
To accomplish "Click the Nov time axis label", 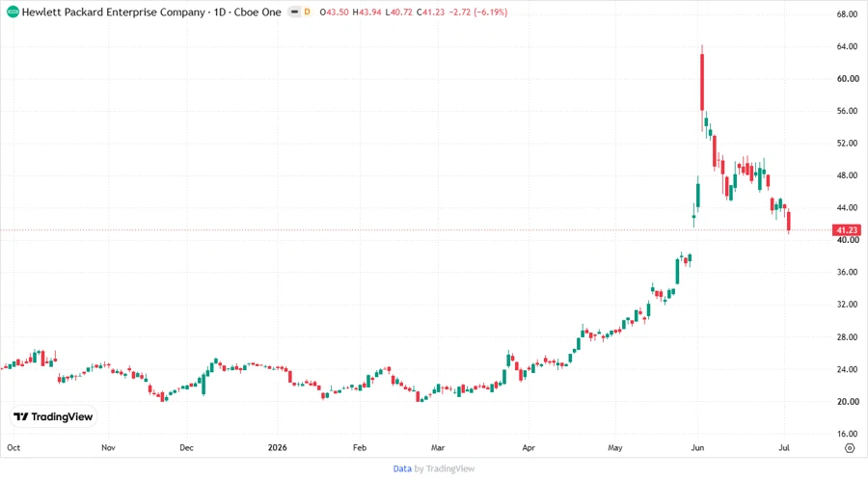I will pyautogui.click(x=108, y=447).
